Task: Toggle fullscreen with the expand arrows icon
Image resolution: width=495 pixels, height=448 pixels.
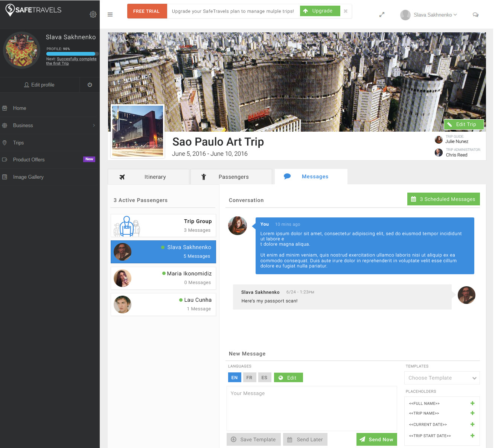Action: coord(382,15)
